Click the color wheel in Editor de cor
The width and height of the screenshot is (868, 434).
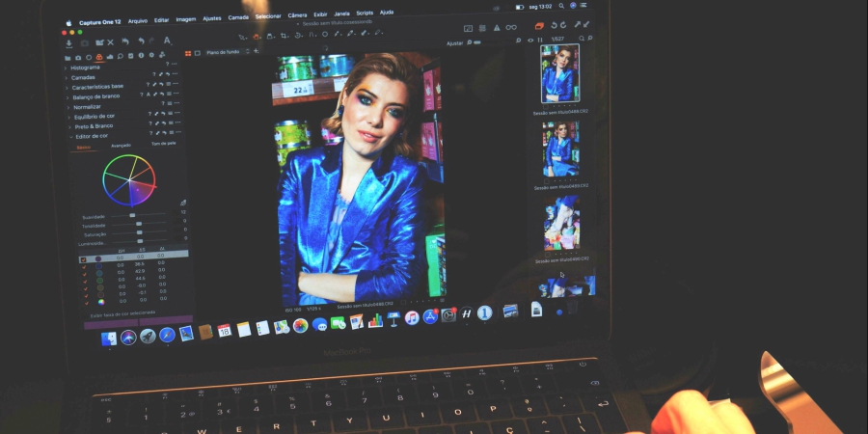[x=129, y=180]
